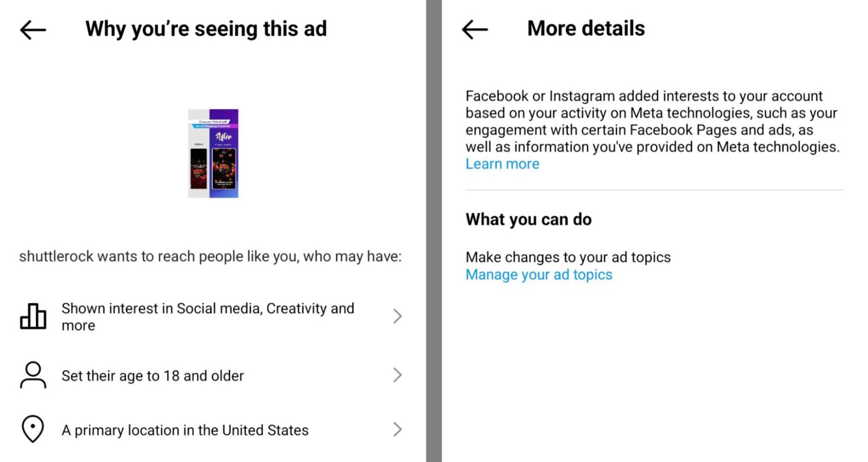Click the interests bar chart icon next to Social media
The image size is (868, 462).
point(33,316)
